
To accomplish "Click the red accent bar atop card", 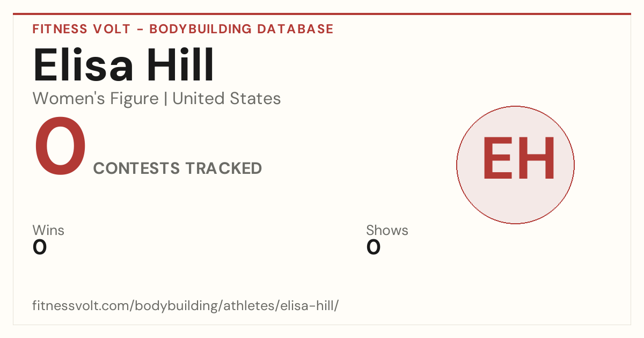I will [x=322, y=14].
